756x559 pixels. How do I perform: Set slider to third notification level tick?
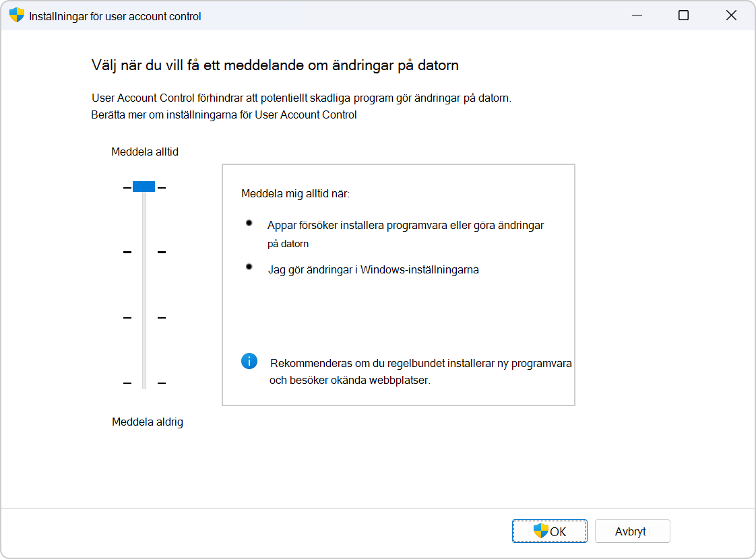point(144,318)
